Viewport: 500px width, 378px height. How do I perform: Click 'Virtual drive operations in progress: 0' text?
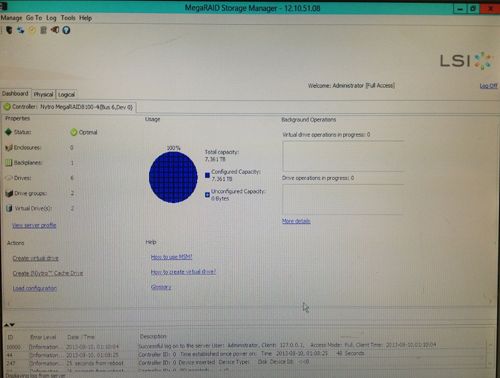(x=326, y=135)
